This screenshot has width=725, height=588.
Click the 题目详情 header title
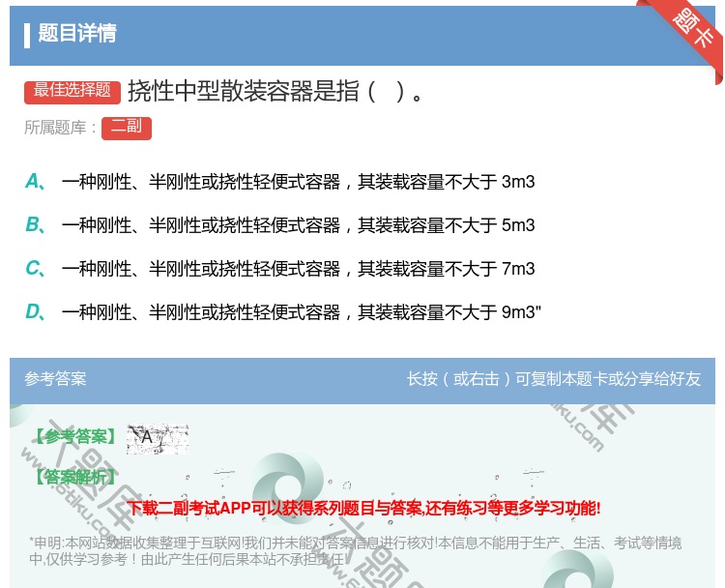coord(77,33)
